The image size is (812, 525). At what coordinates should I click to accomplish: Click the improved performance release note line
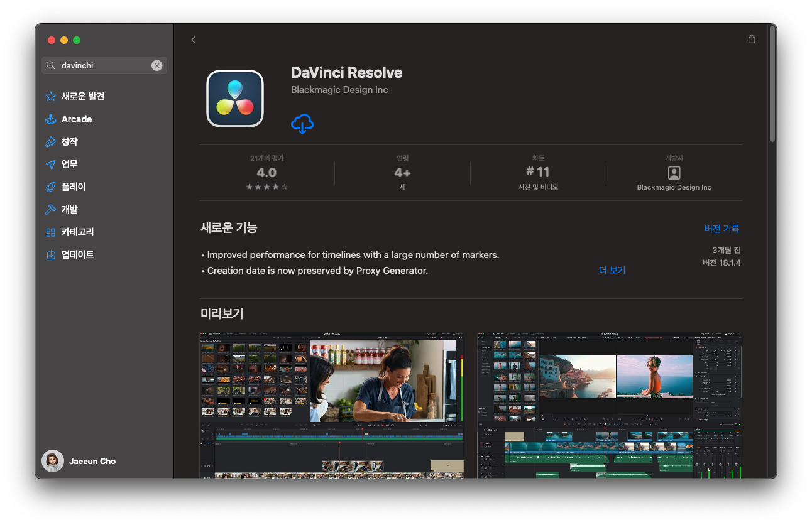(350, 255)
